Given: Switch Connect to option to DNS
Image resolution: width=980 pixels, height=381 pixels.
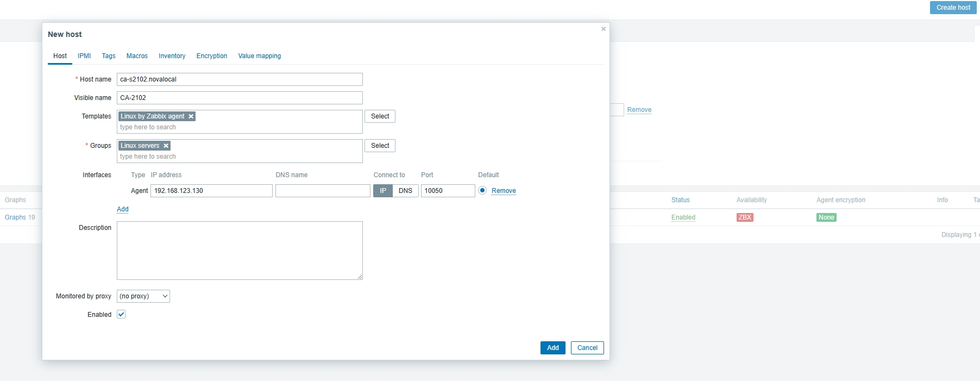Looking at the screenshot, I should tap(405, 191).
